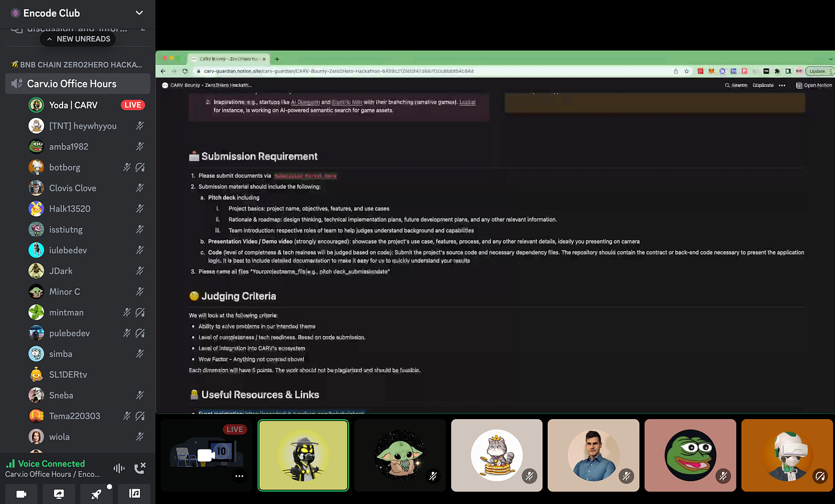Focus the man in blue shirt tile

594,455
